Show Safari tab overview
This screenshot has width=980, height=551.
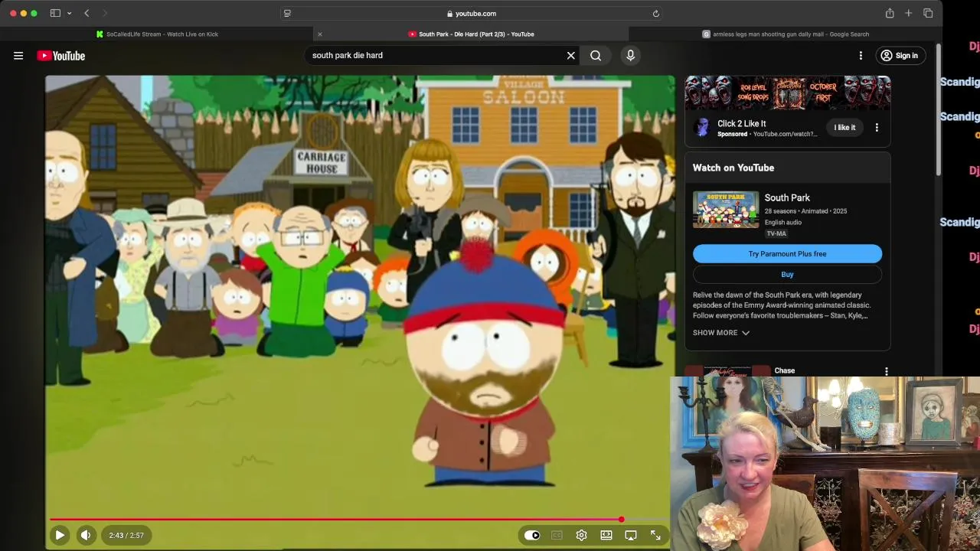pyautogui.click(x=928, y=13)
